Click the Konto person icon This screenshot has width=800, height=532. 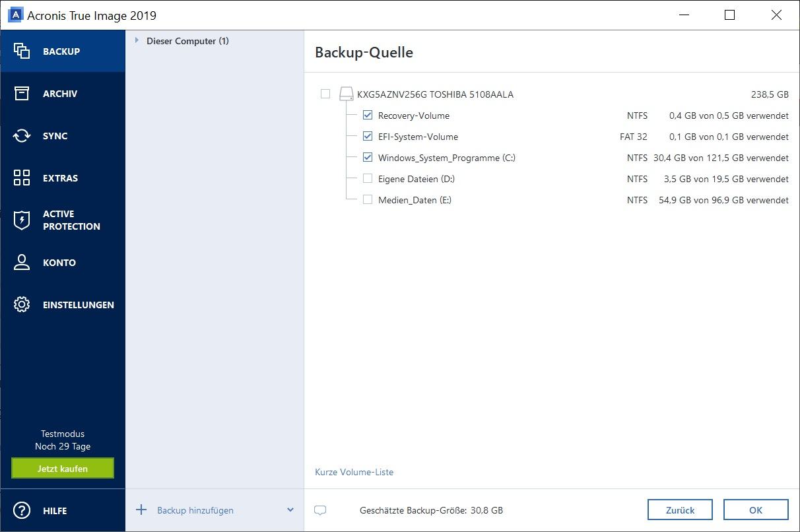coord(22,262)
